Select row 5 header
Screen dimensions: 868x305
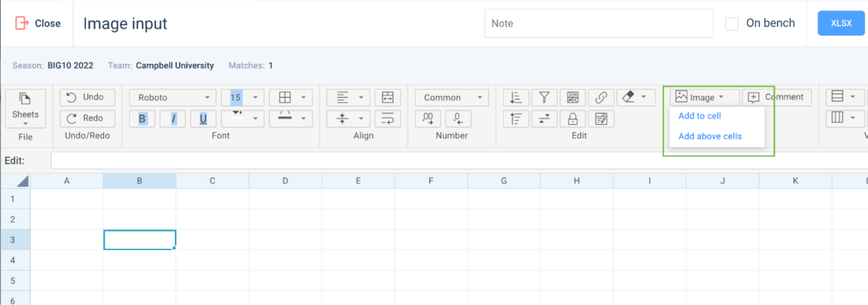[x=15, y=281]
